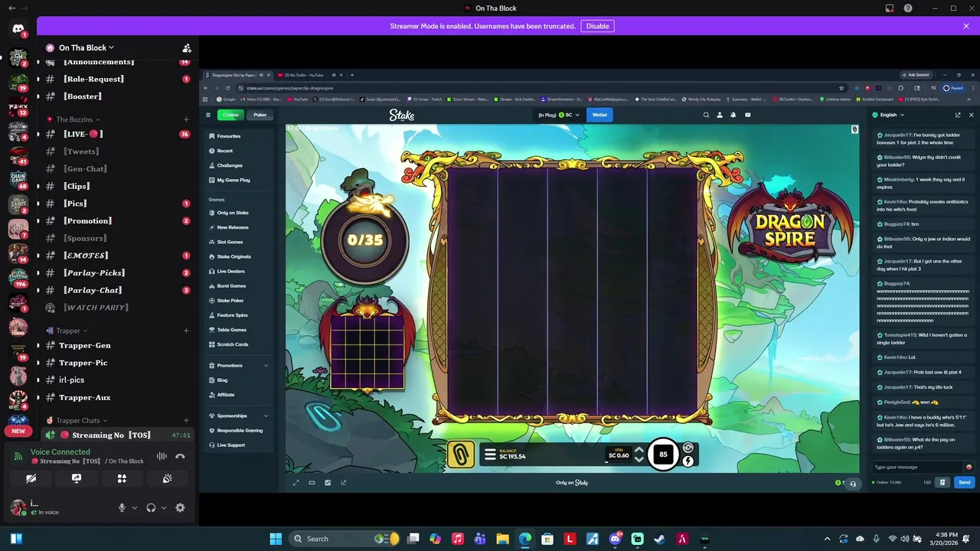Toggle Stake sidebar hamburger menu
Image resolution: width=980 pixels, height=551 pixels.
click(208, 115)
